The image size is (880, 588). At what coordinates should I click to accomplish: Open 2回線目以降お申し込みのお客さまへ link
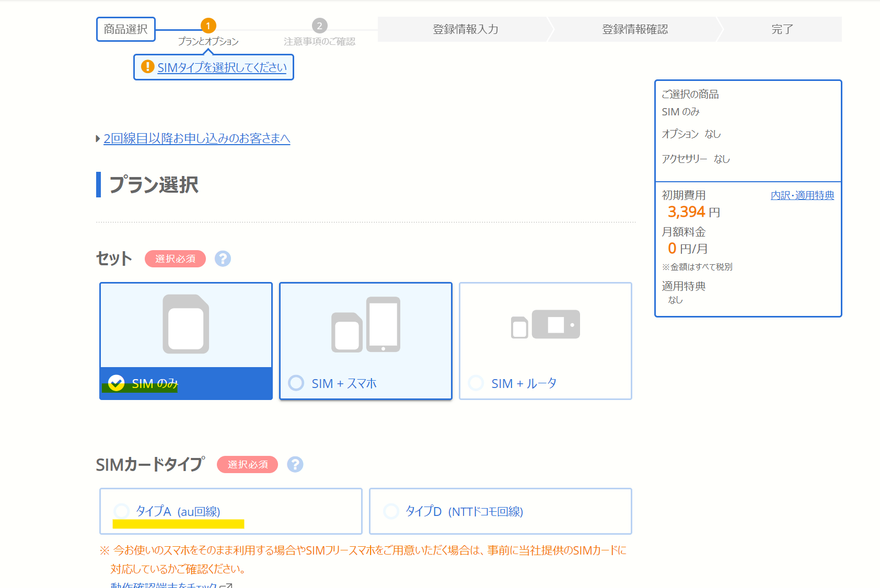tap(196, 138)
